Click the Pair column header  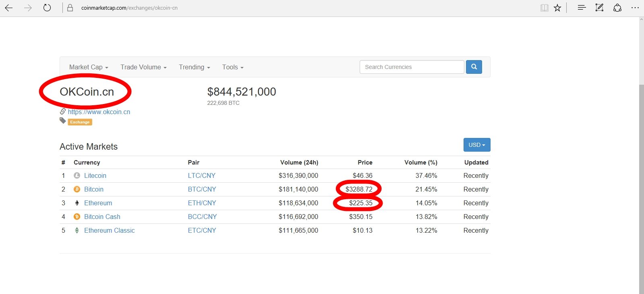coord(194,162)
